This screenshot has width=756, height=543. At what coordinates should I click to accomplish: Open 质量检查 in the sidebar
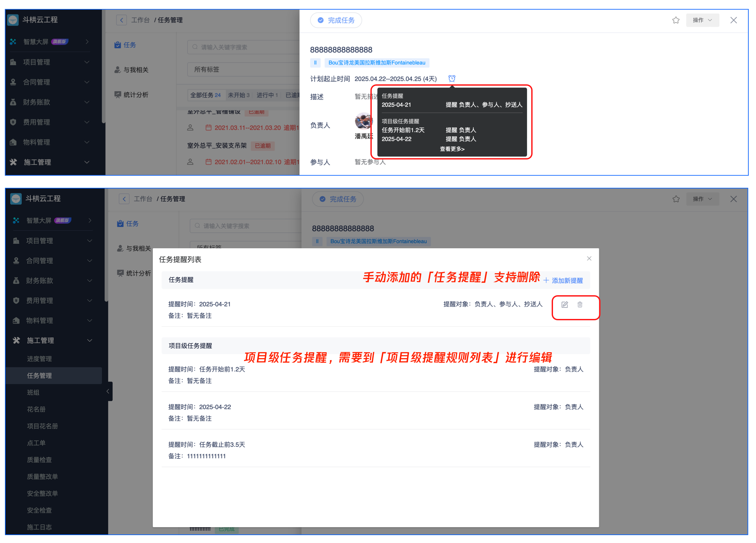[39, 460]
